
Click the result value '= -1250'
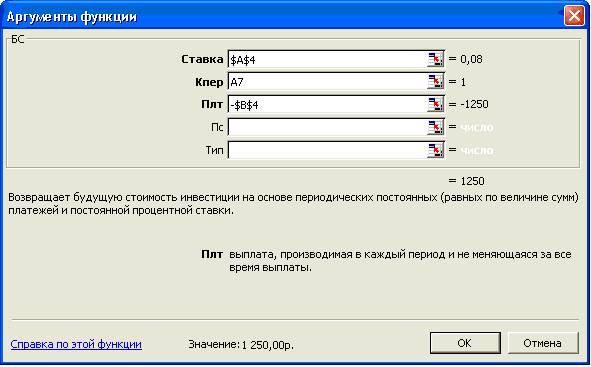(469, 104)
